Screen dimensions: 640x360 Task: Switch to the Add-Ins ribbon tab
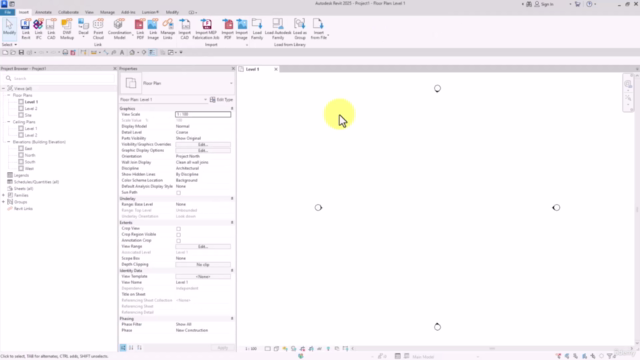click(128, 12)
